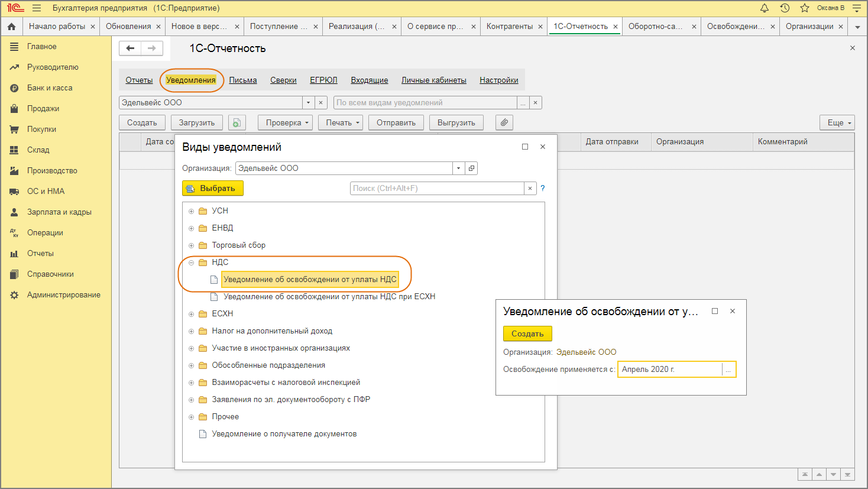
Task: Click the Выгрузить button
Action: coord(456,122)
